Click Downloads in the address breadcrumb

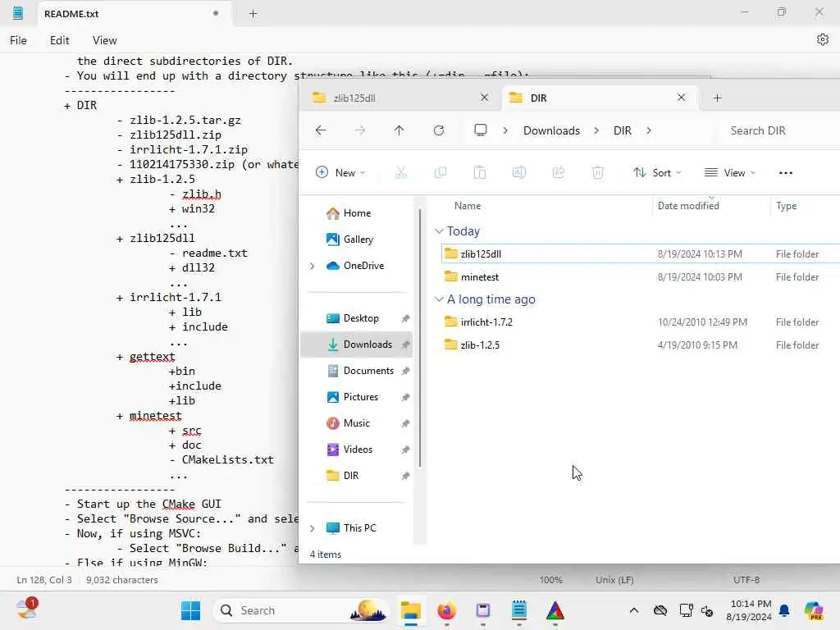pyautogui.click(x=551, y=130)
